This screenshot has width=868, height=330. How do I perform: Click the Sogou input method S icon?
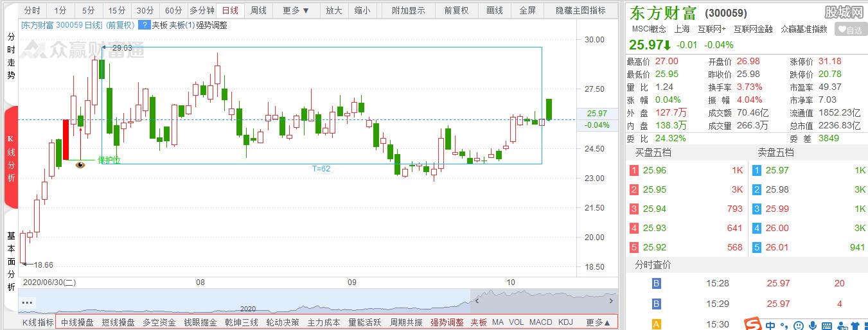click(752, 324)
